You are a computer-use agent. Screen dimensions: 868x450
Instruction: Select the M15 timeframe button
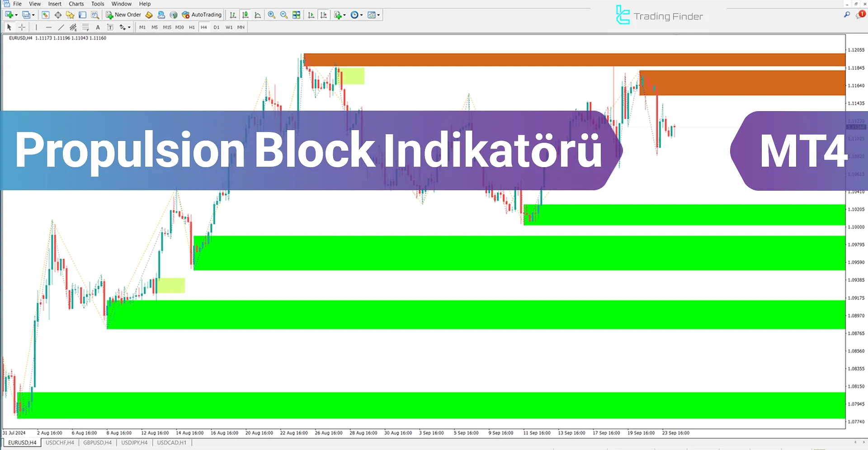pos(166,27)
